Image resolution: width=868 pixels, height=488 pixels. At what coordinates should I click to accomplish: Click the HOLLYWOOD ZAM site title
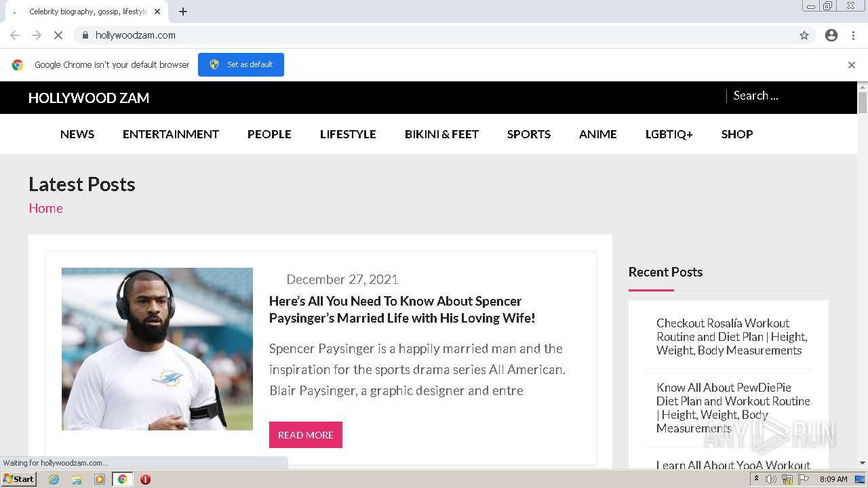(89, 98)
